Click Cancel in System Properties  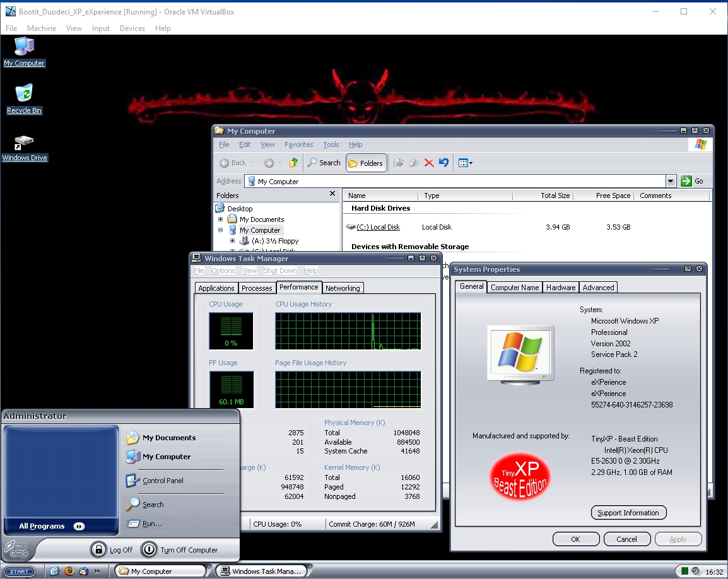[x=626, y=539]
